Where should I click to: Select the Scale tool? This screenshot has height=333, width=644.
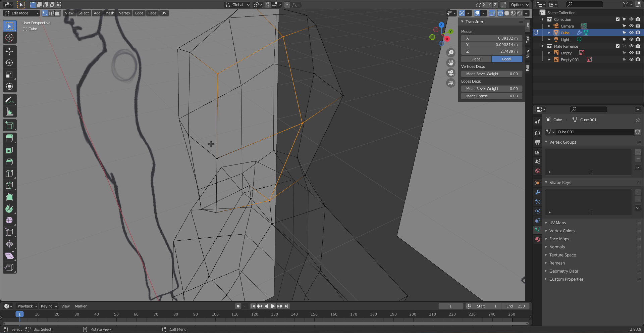tap(9, 75)
